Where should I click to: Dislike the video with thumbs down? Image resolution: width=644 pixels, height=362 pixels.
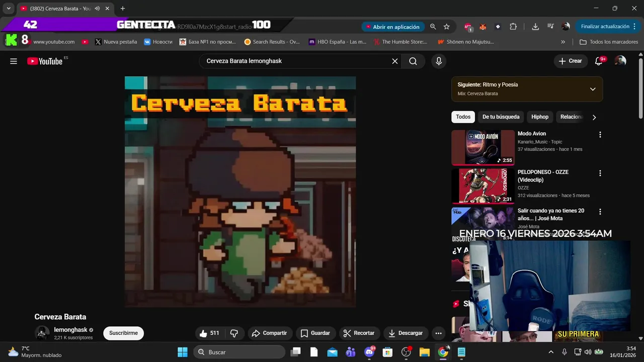pos(234,333)
